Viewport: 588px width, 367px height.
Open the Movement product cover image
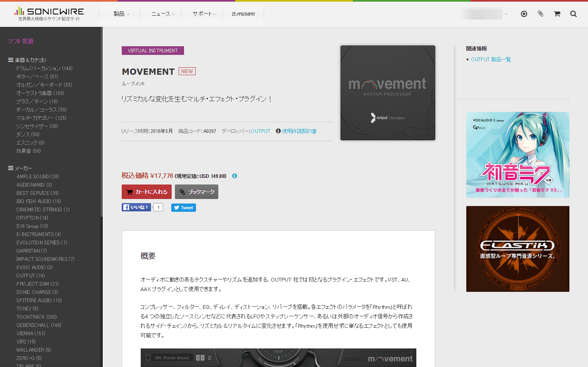(x=388, y=93)
